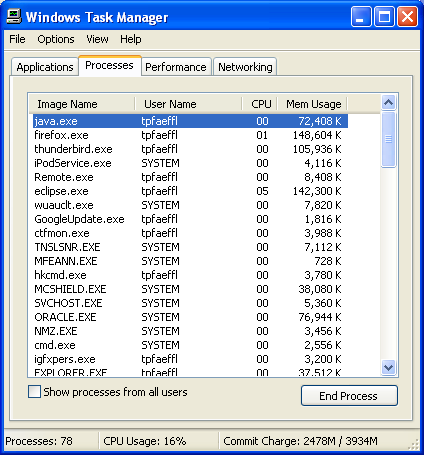Click the 76,944 K memory value

(x=320, y=317)
